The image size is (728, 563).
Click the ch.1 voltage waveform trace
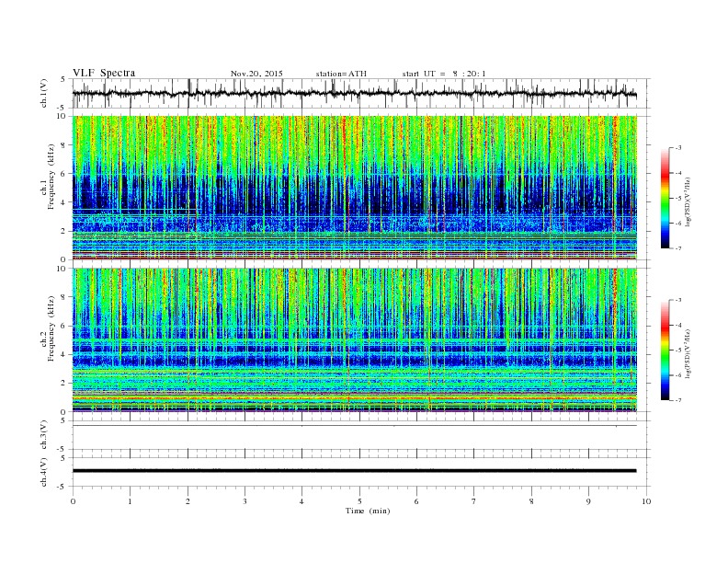(354, 93)
